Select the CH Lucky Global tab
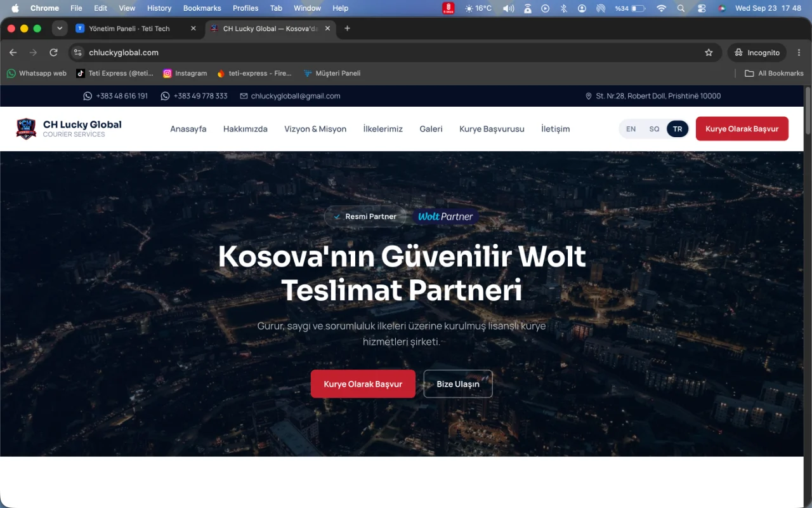Viewport: 812px width, 508px height. [x=271, y=29]
